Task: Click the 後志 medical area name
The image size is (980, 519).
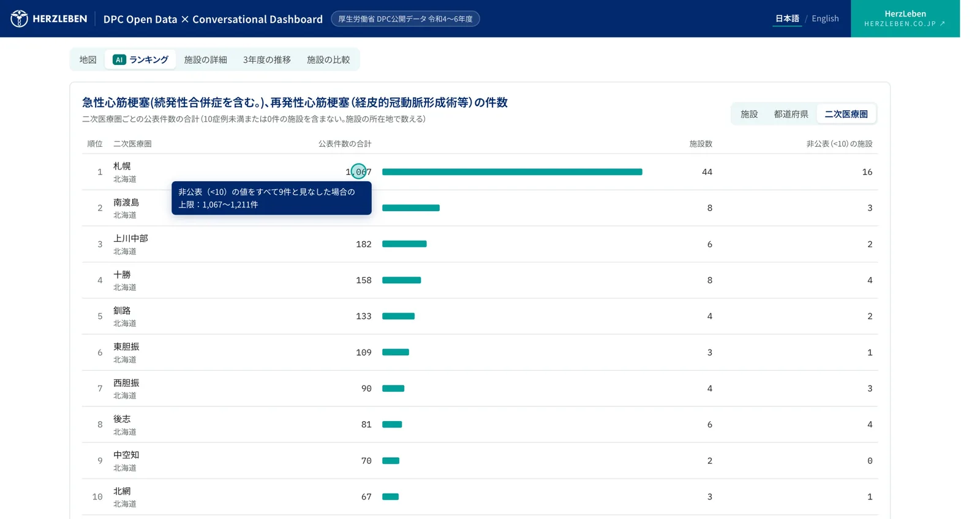Action: [x=122, y=419]
